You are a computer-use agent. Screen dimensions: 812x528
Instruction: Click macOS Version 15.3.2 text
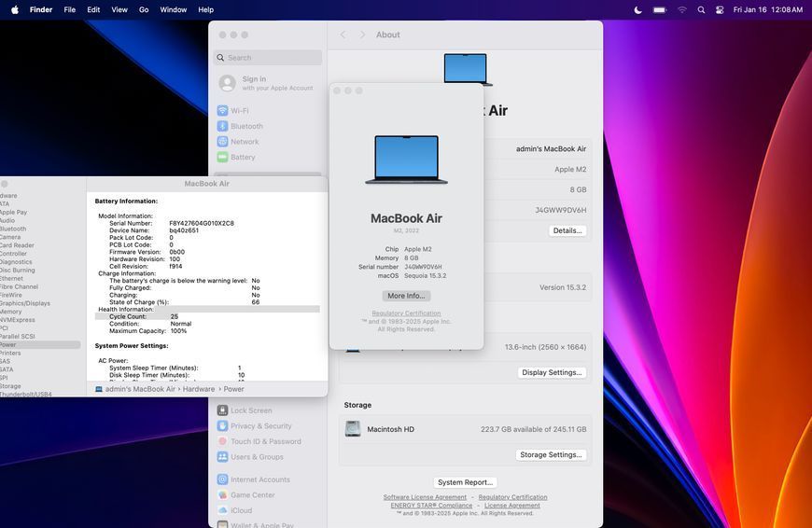[563, 287]
